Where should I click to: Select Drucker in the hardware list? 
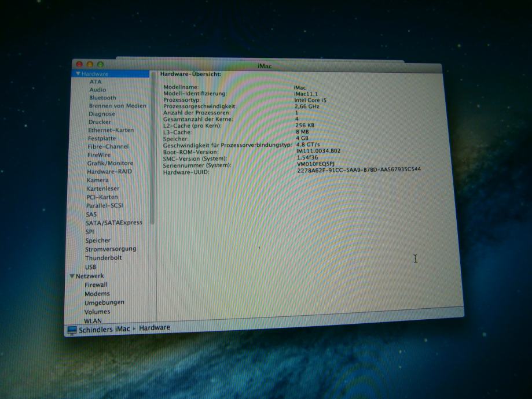100,122
